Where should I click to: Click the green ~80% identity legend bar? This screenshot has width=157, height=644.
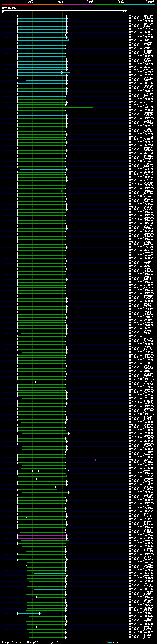[x=109, y=4]
